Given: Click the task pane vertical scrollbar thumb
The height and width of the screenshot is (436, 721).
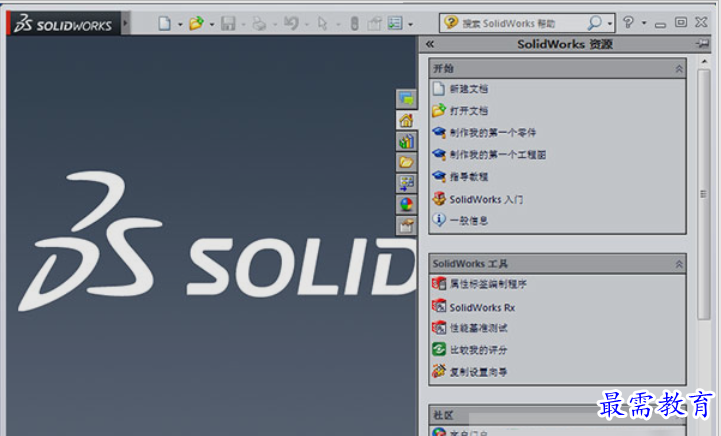Looking at the screenshot, I should pyautogui.click(x=704, y=194).
